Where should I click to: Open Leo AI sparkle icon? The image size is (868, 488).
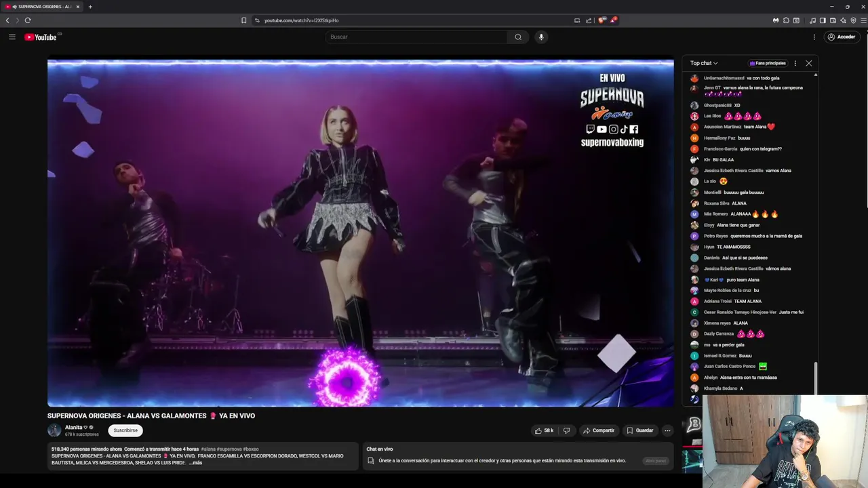point(843,20)
